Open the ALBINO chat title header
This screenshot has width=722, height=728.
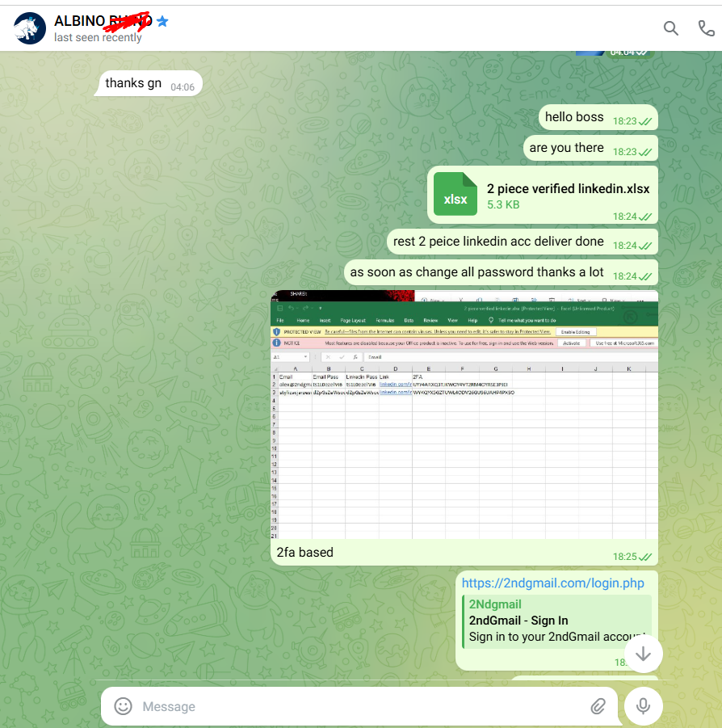pyautogui.click(x=103, y=21)
